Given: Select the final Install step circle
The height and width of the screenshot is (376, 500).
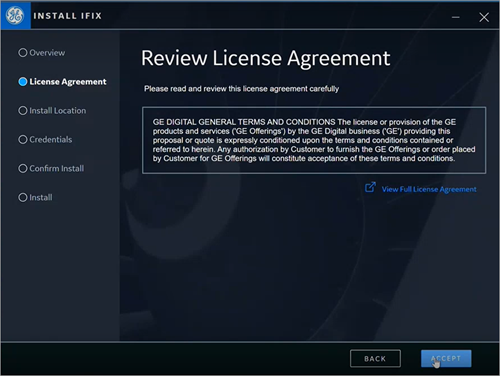Looking at the screenshot, I should (x=23, y=197).
